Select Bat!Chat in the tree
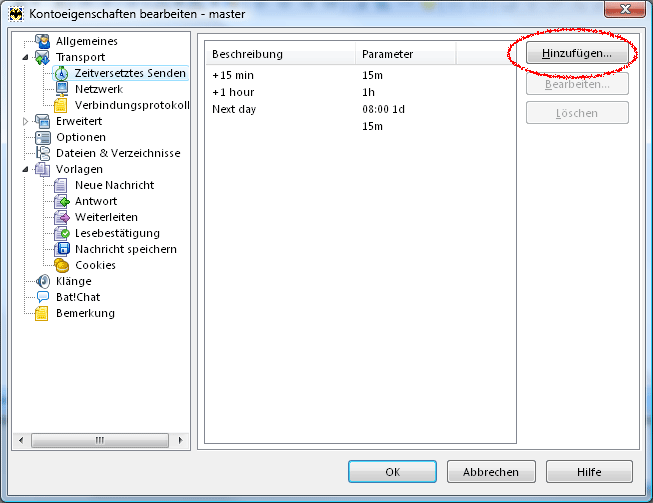 [x=78, y=297]
